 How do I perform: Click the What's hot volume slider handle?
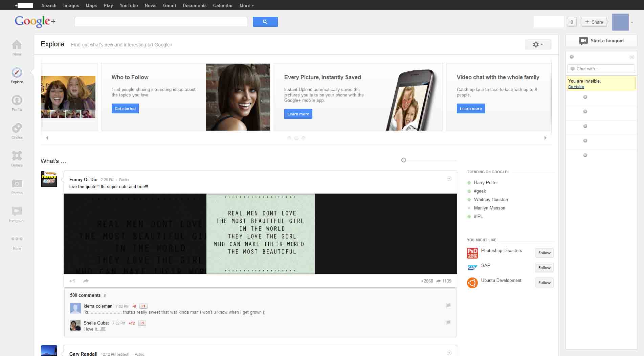pos(403,160)
